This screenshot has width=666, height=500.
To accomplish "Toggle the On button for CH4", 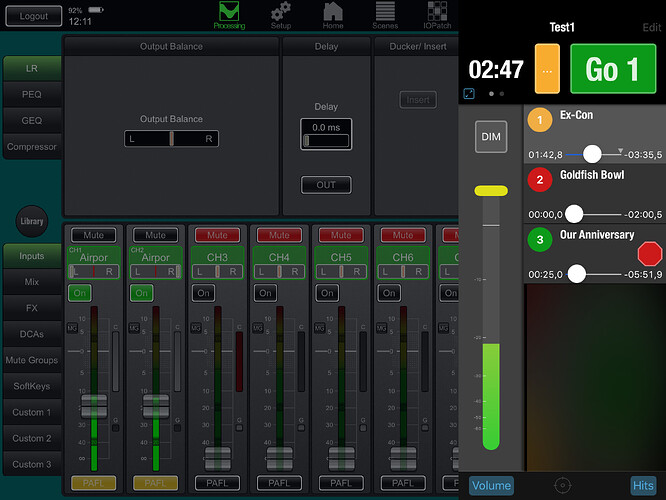I will pos(265,293).
